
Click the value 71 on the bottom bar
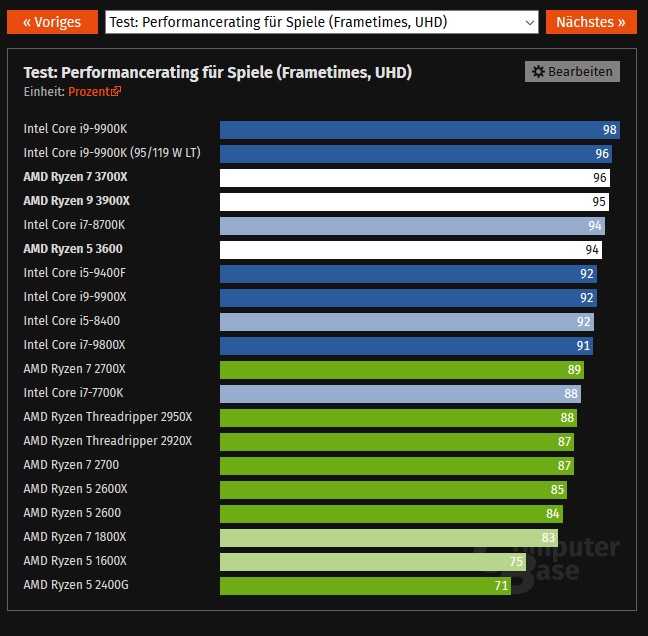[x=501, y=586]
